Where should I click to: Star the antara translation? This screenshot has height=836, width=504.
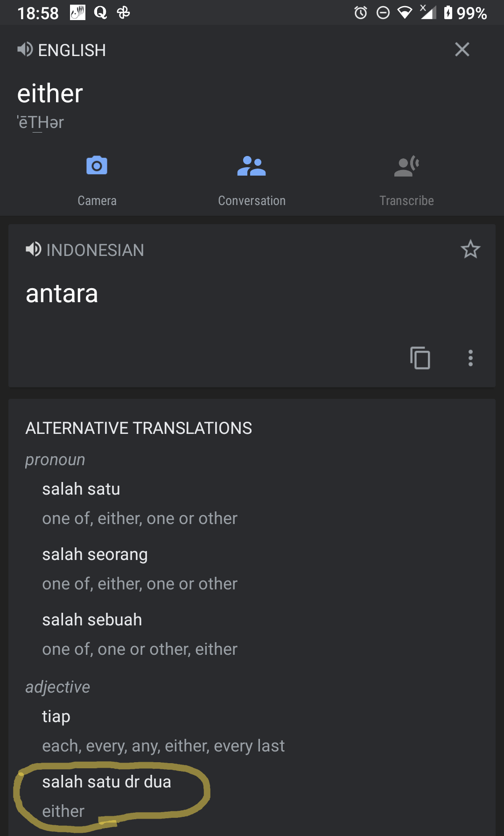[x=470, y=249]
